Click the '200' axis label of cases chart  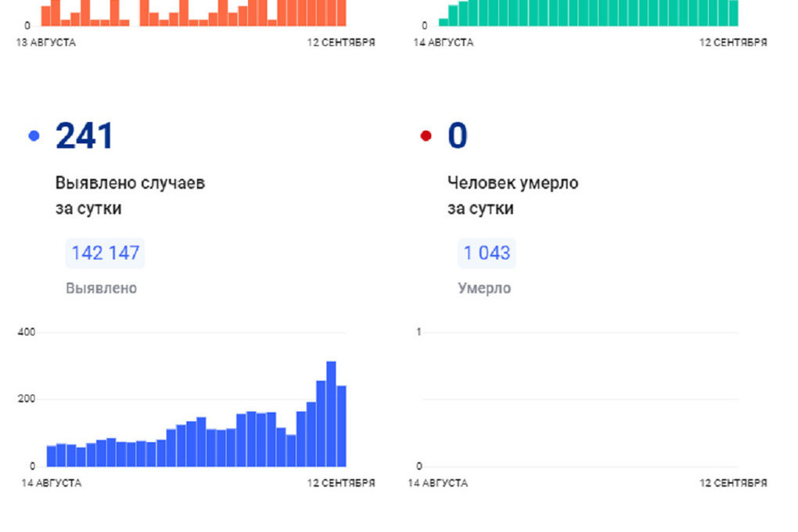pos(27,399)
